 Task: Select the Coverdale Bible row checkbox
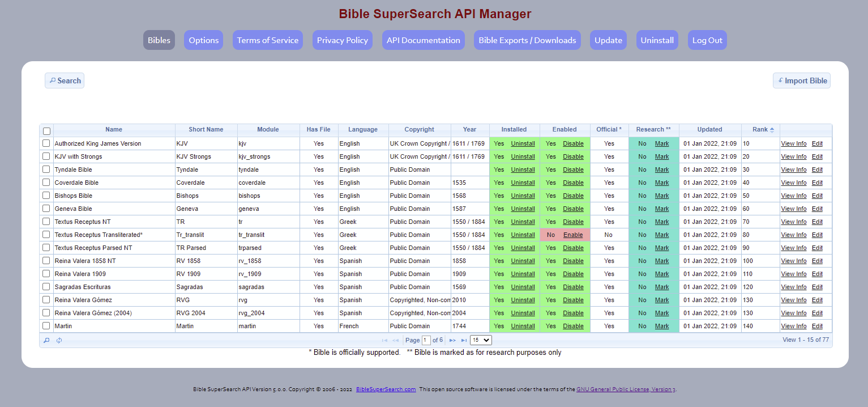pyautogui.click(x=46, y=183)
